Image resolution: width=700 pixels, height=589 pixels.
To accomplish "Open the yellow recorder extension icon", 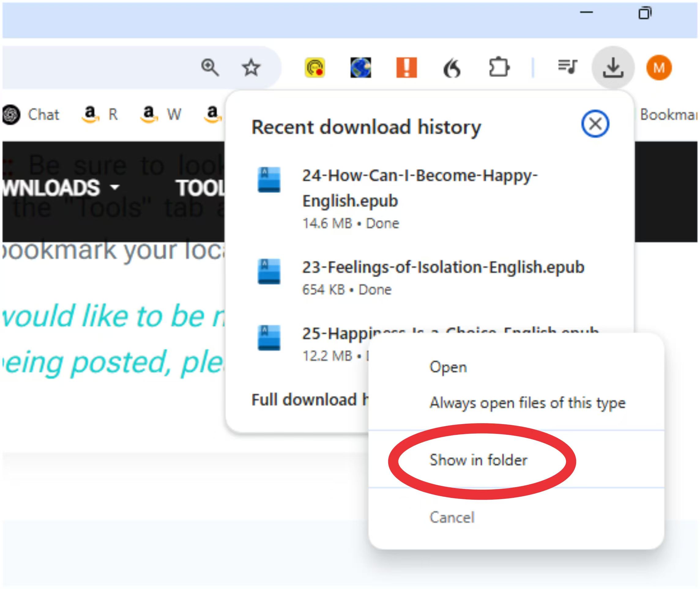I will pos(315,67).
